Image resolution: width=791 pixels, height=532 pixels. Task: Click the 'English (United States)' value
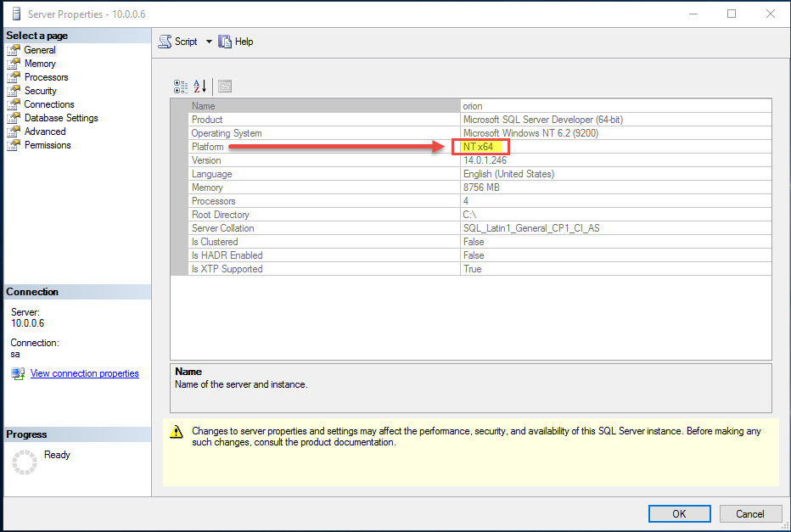pos(508,174)
